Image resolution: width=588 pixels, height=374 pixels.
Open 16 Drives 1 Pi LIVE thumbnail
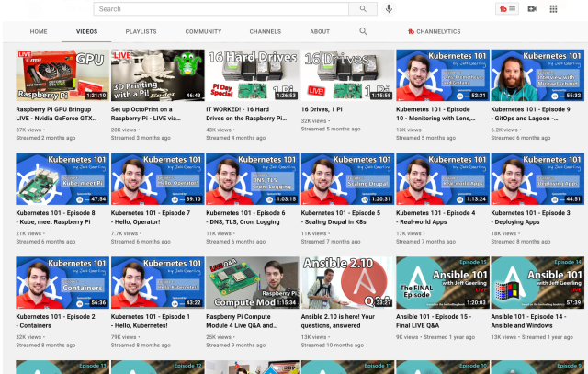[x=347, y=75]
